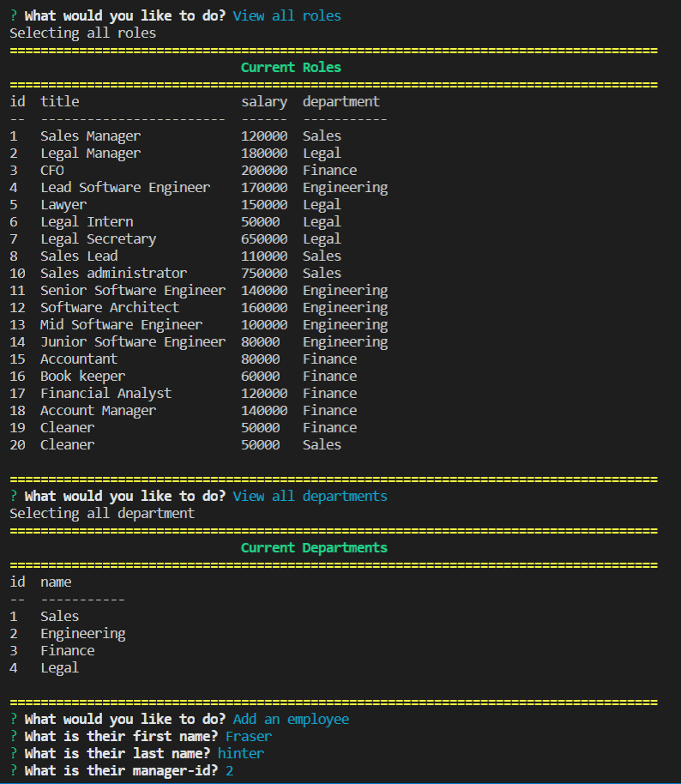Click the 'Account Manager' role title
This screenshot has height=784, width=681.
[x=99, y=411]
